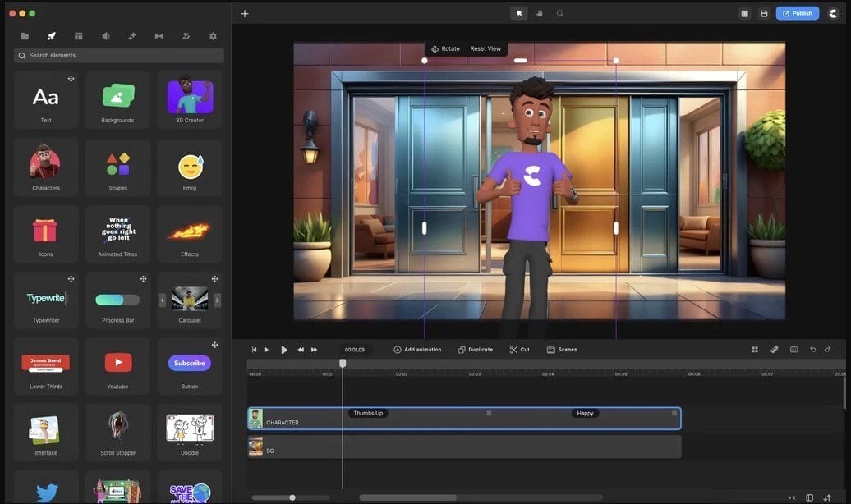Switch to the layout templates tab in sidebar
This screenshot has height=504, width=851.
coord(78,36)
